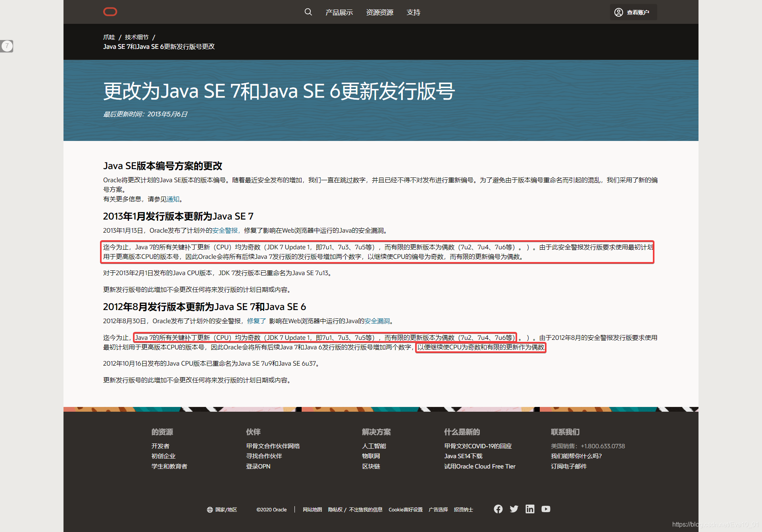Open footer link 学生和教育者
The height and width of the screenshot is (532, 762).
point(169,466)
